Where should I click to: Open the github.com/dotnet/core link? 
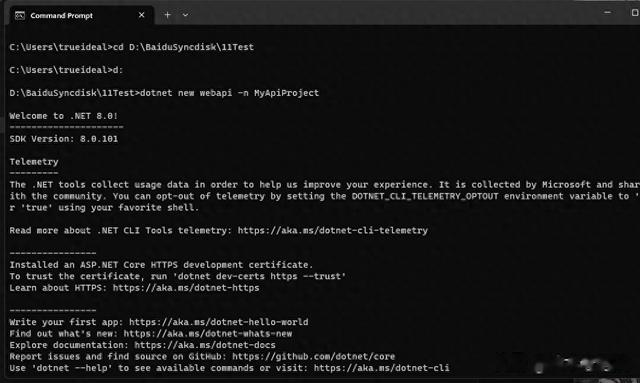pyautogui.click(x=313, y=356)
